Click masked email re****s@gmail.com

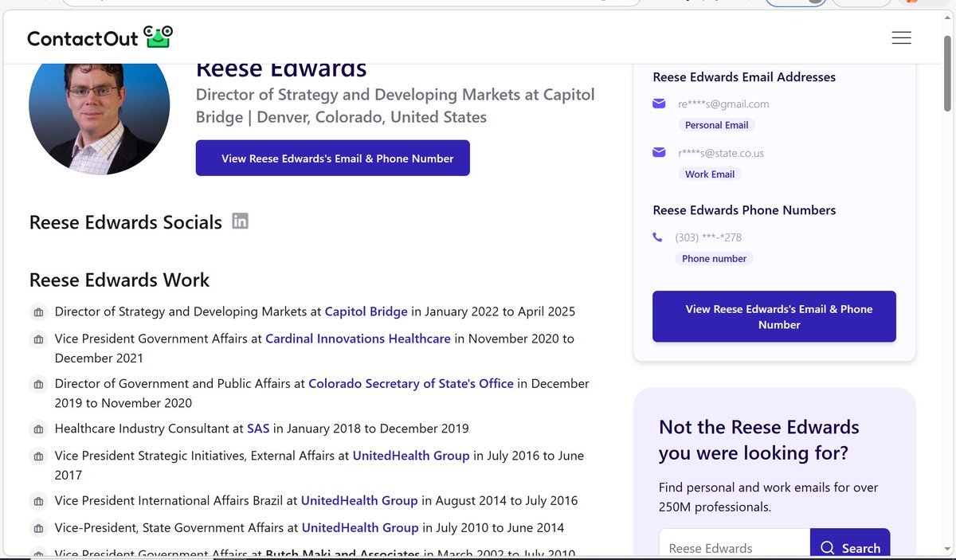point(723,104)
